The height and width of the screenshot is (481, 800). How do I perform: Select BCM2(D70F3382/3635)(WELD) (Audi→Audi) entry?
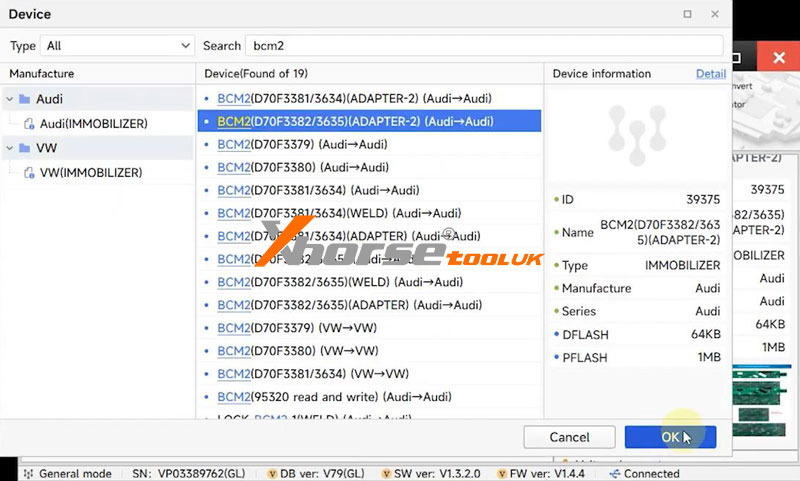coord(369,282)
